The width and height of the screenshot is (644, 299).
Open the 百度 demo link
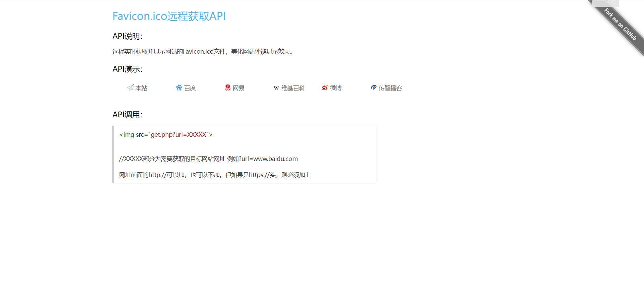point(190,88)
